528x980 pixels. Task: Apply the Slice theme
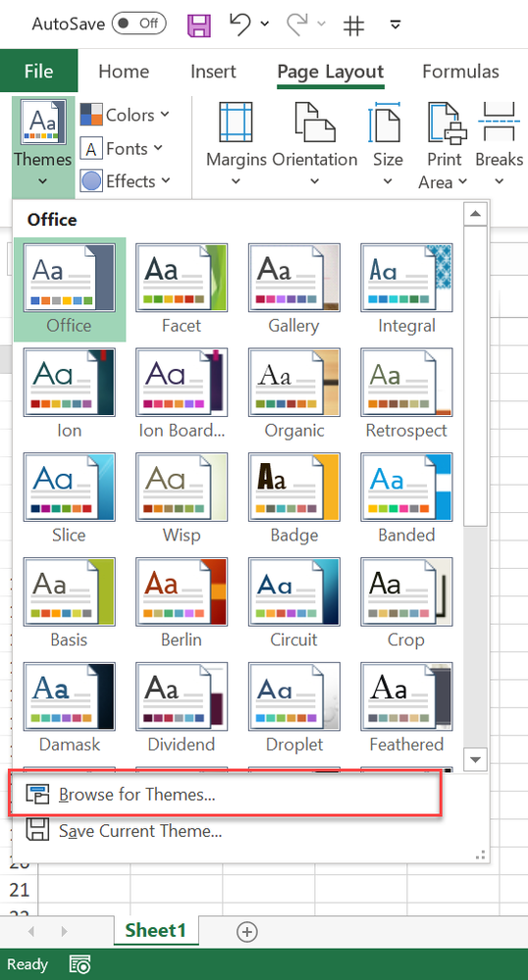click(x=70, y=498)
